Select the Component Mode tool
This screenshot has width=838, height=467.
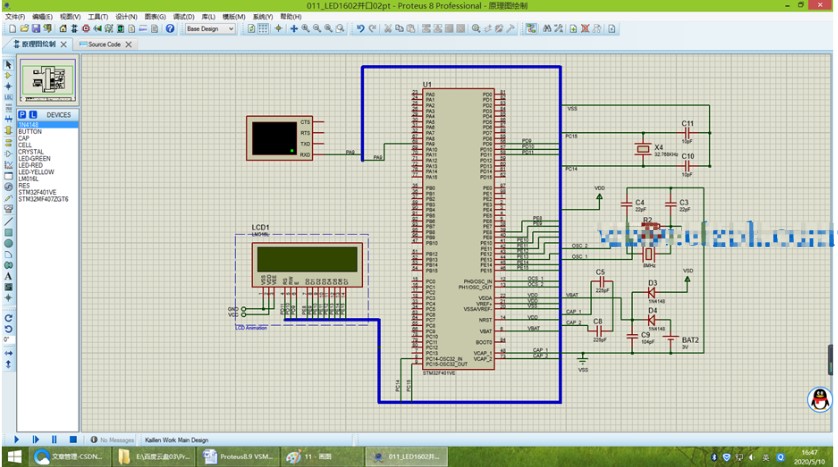8,75
